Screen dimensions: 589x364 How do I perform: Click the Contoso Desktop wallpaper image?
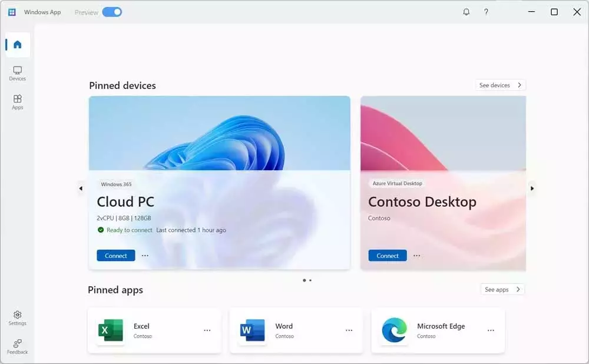[444, 133]
